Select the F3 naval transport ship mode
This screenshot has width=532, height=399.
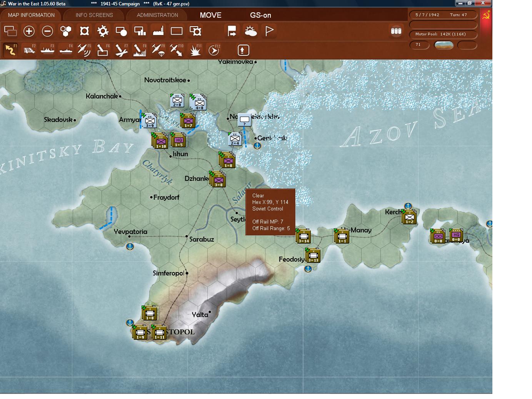point(47,50)
